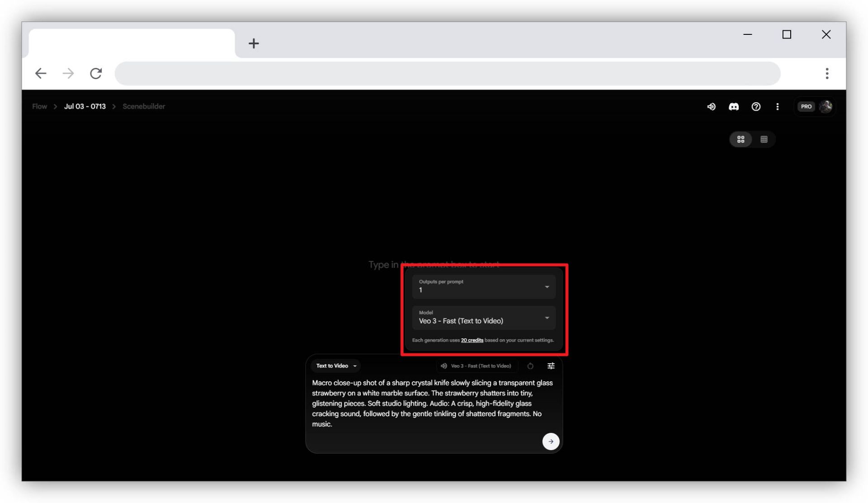Open the Discord community icon
868x503 pixels.
pyautogui.click(x=734, y=107)
